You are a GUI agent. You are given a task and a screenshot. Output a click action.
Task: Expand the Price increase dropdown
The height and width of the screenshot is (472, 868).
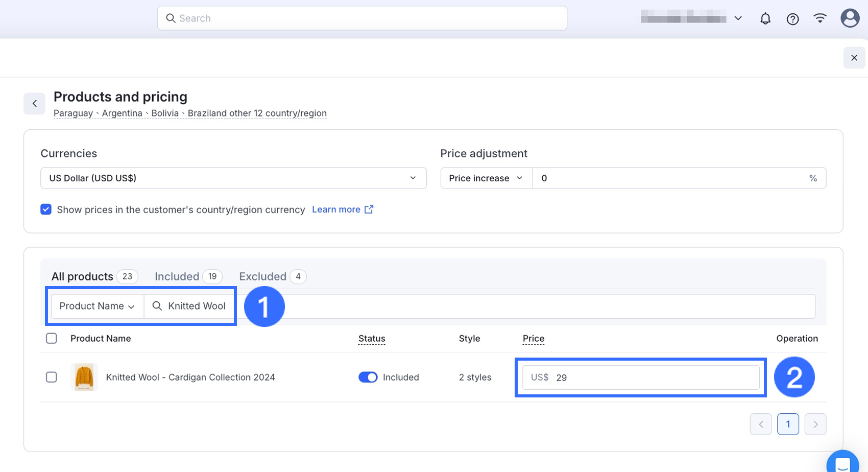click(486, 178)
